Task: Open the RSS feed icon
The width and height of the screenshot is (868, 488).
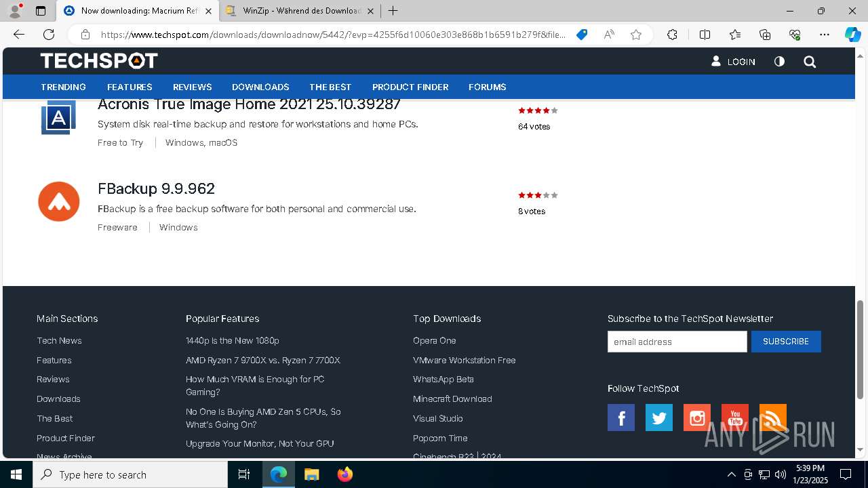Action: point(773,418)
